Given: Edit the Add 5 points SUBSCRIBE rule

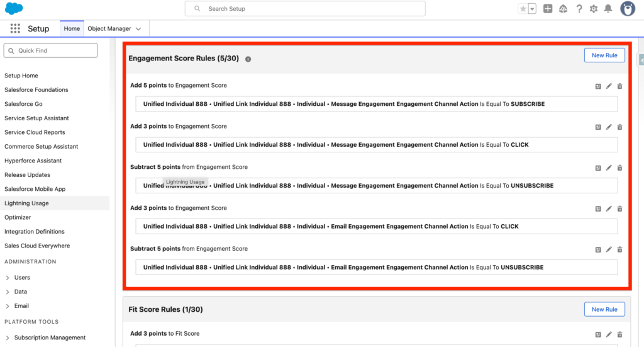Looking at the screenshot, I should tap(609, 86).
